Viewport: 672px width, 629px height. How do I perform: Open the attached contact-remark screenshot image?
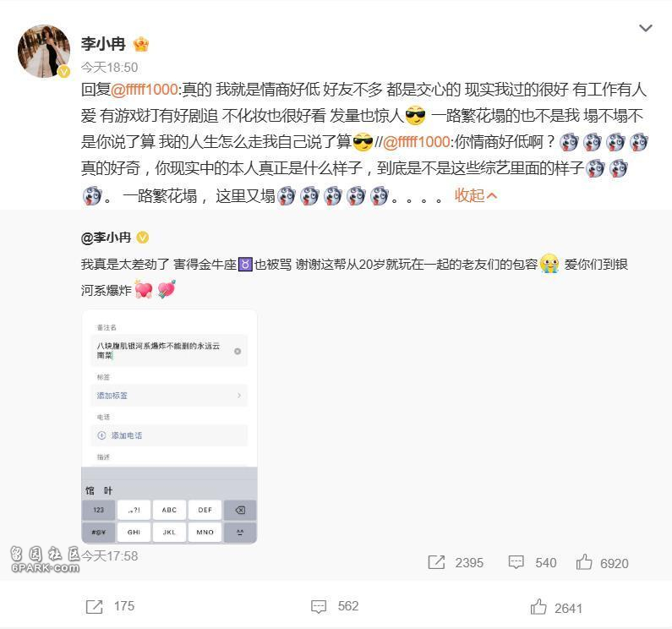(169, 427)
